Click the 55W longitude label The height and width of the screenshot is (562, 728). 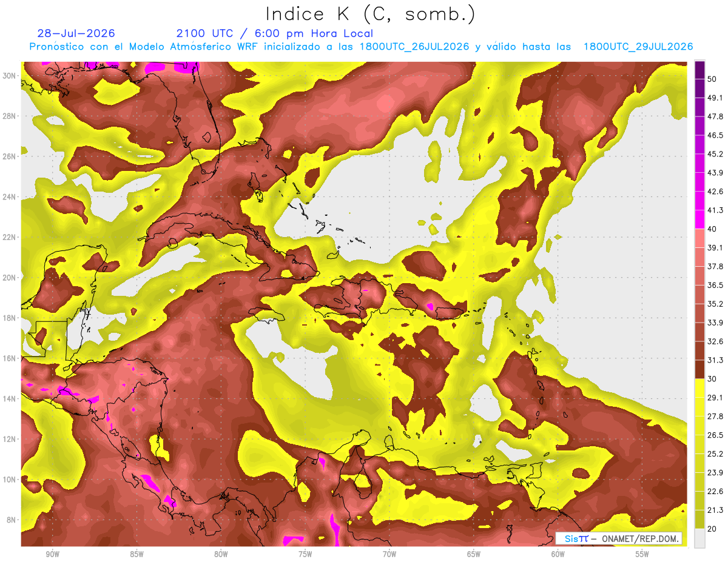click(x=642, y=554)
